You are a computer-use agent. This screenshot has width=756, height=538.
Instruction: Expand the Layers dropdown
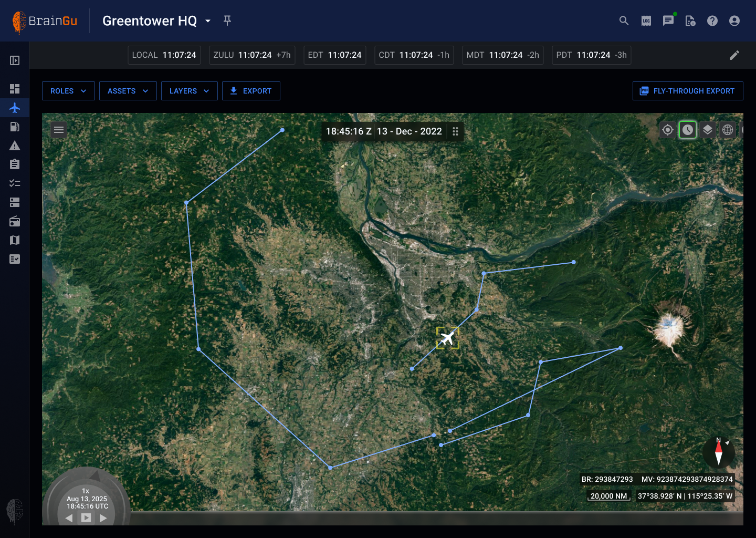(x=189, y=91)
